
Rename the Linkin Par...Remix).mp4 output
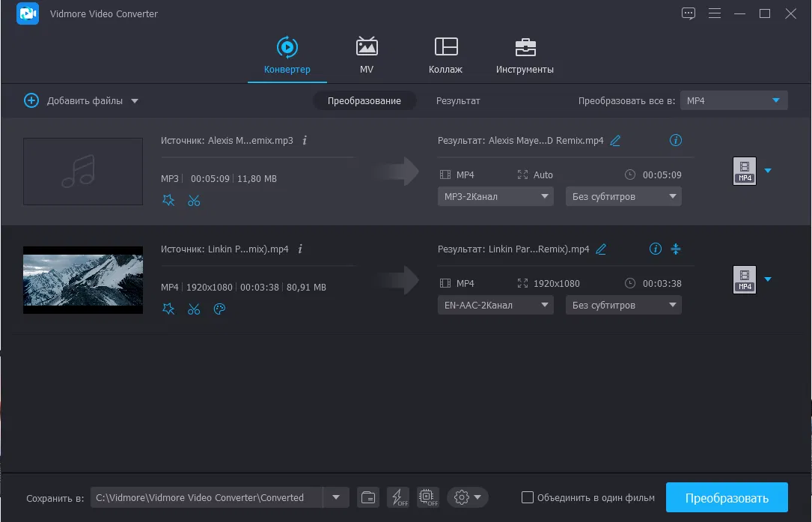(x=601, y=249)
